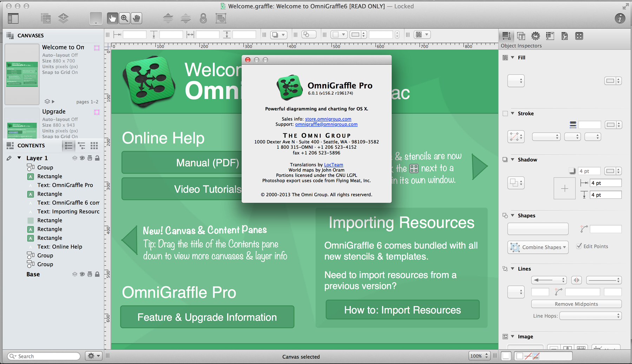Screen dimensions: 632x364
Task: Collapse the Lines section triangle
Action: tap(513, 269)
